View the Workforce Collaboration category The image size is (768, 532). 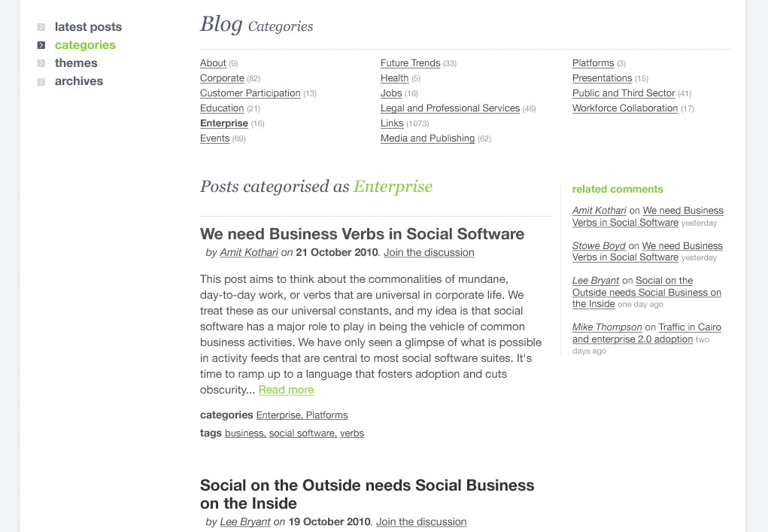(625, 108)
